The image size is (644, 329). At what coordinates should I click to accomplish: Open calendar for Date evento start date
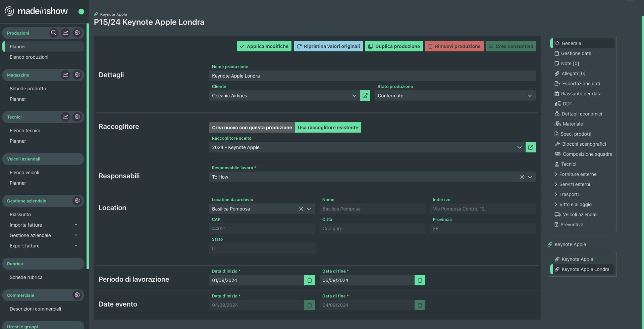310,305
